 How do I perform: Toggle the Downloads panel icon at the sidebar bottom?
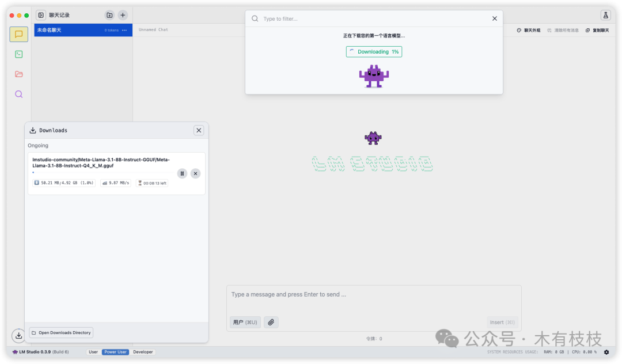tap(18, 335)
